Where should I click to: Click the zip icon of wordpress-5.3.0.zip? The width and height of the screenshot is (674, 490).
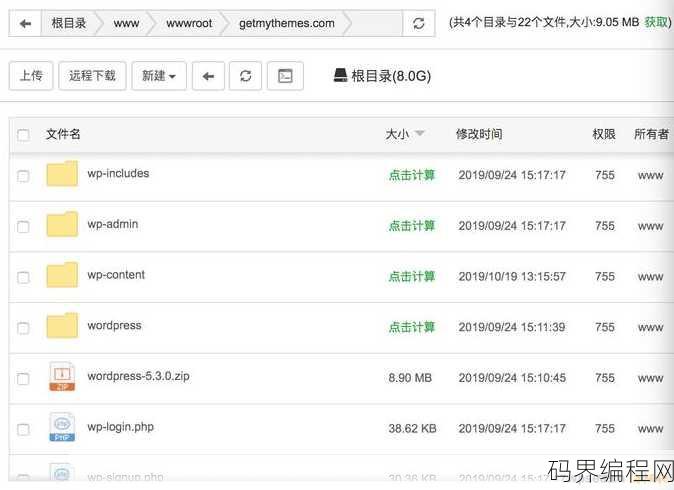(x=62, y=377)
